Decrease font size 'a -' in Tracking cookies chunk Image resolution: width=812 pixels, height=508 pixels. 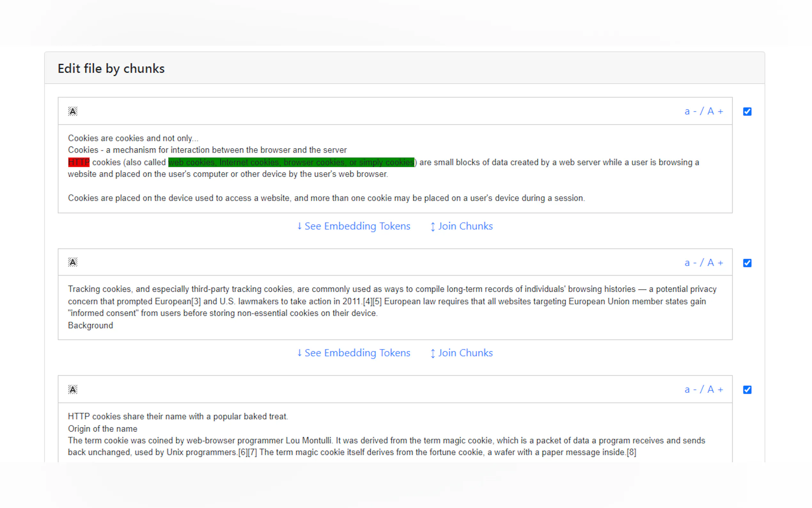tap(690, 262)
